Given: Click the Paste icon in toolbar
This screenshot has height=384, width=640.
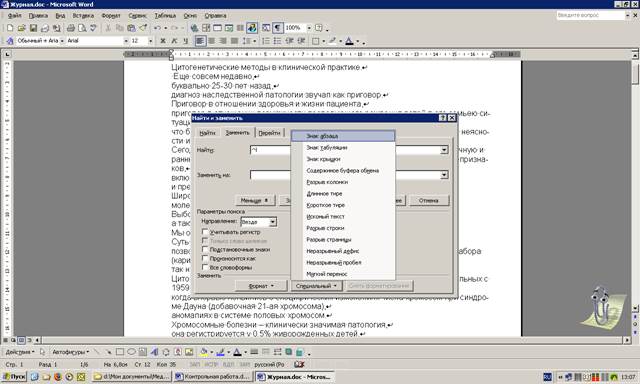Looking at the screenshot, I should click(x=131, y=28).
